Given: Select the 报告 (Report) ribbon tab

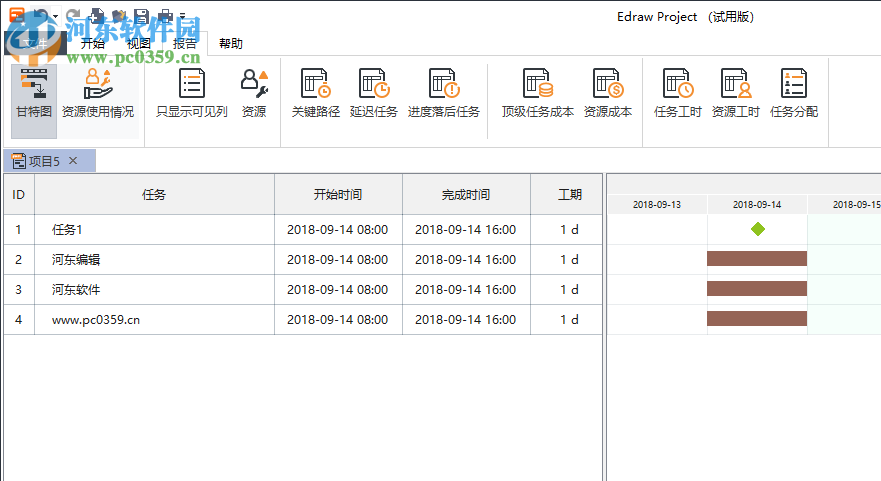Looking at the screenshot, I should pos(184,43).
